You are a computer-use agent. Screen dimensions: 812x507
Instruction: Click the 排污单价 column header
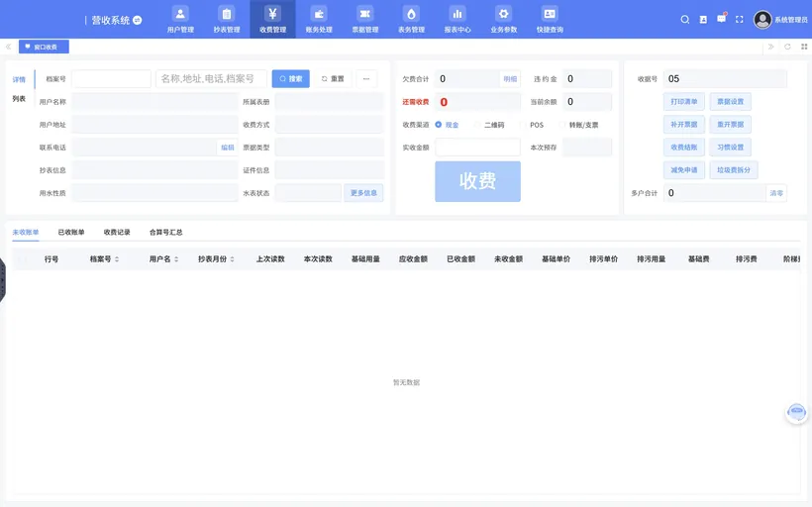[x=603, y=258]
